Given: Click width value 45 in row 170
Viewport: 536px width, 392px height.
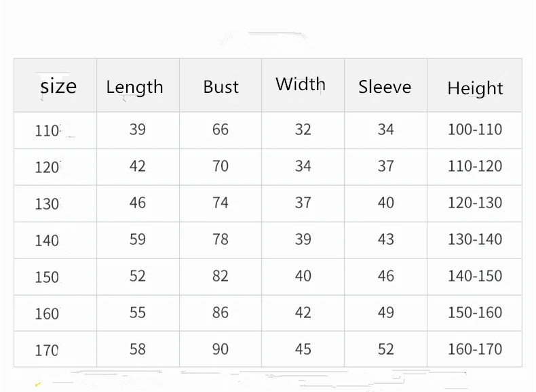Looking at the screenshot, I should pos(303,349).
